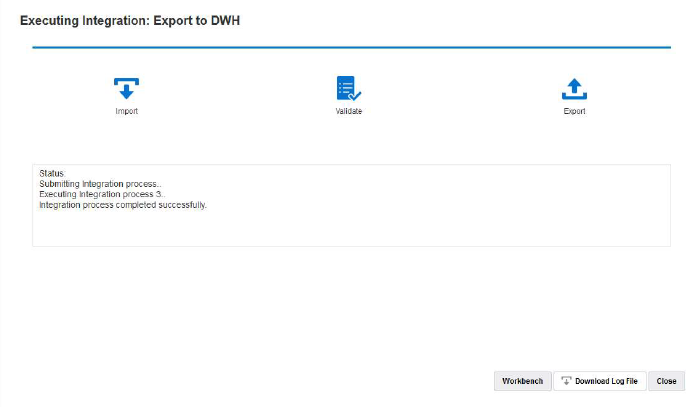Click the Validate step icon
700x418 pixels.
349,88
